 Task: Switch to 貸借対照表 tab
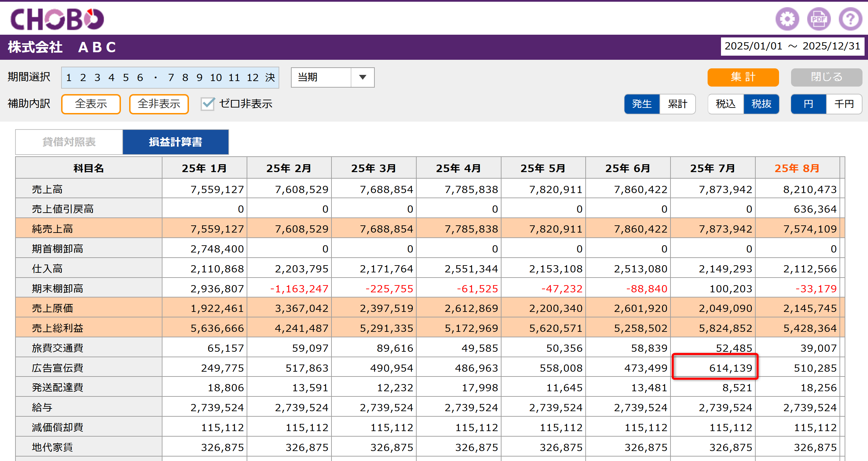tap(69, 142)
